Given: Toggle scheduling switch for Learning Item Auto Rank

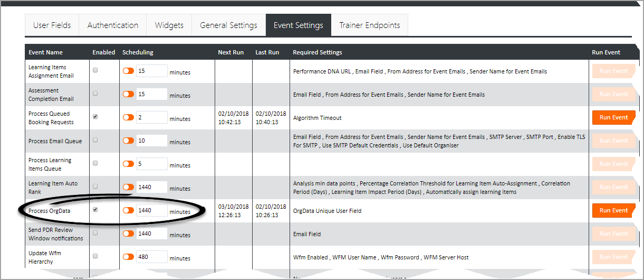Looking at the screenshot, I should click(128, 187).
